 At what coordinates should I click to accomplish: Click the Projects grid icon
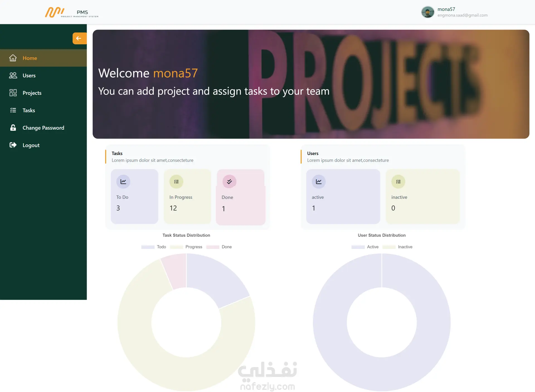13,93
